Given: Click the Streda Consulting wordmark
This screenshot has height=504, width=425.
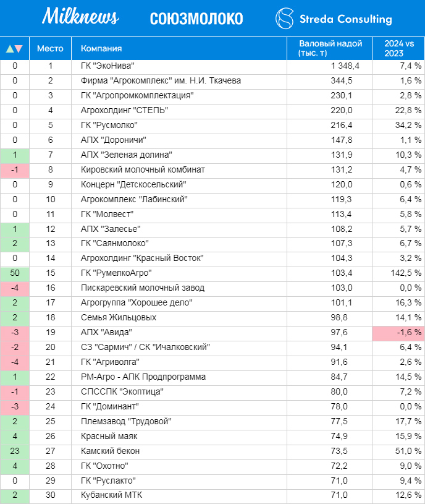Looking at the screenshot, I should click(x=346, y=19).
